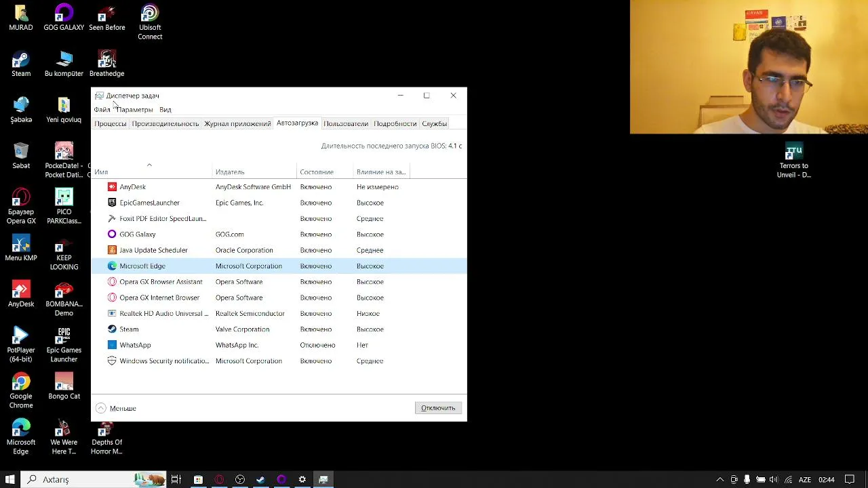Open the Журнал приложений tab
868x488 pixels.
coord(237,123)
